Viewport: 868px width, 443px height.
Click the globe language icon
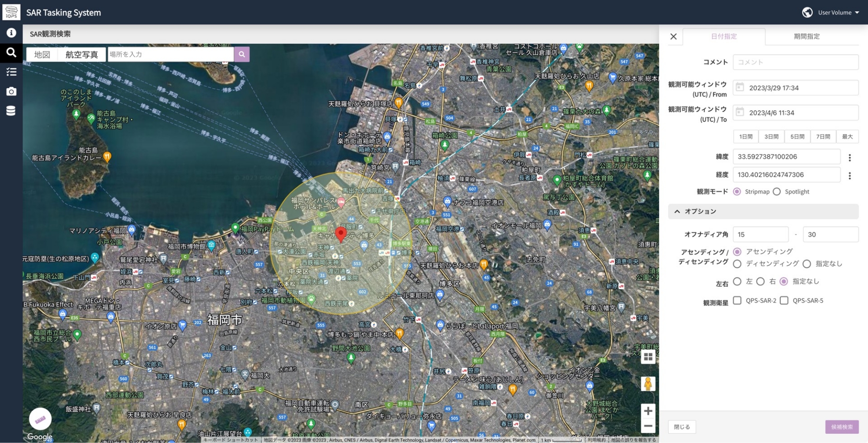pos(807,13)
